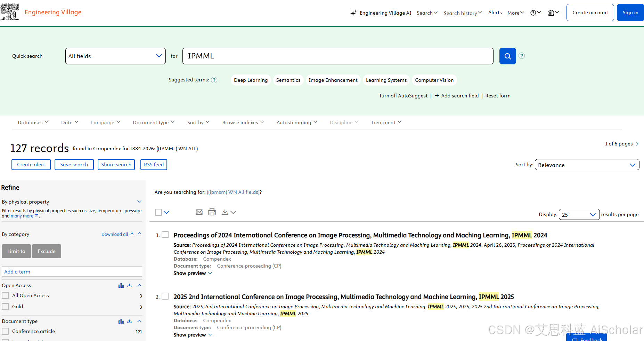644x341 pixels.
Task: Select result 1 IPMML 2024 checkbox
Action: pos(165,235)
